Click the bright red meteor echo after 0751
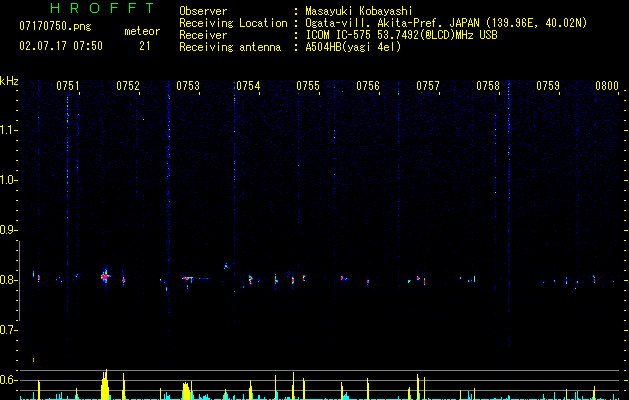Screen dimensions: 629x400 105,276
